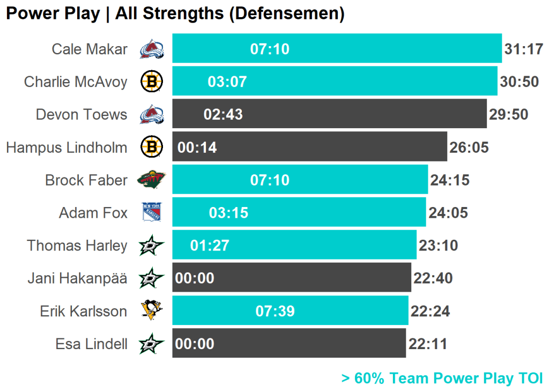Click the 31:17 total time label
549x392 pixels.
point(524,49)
